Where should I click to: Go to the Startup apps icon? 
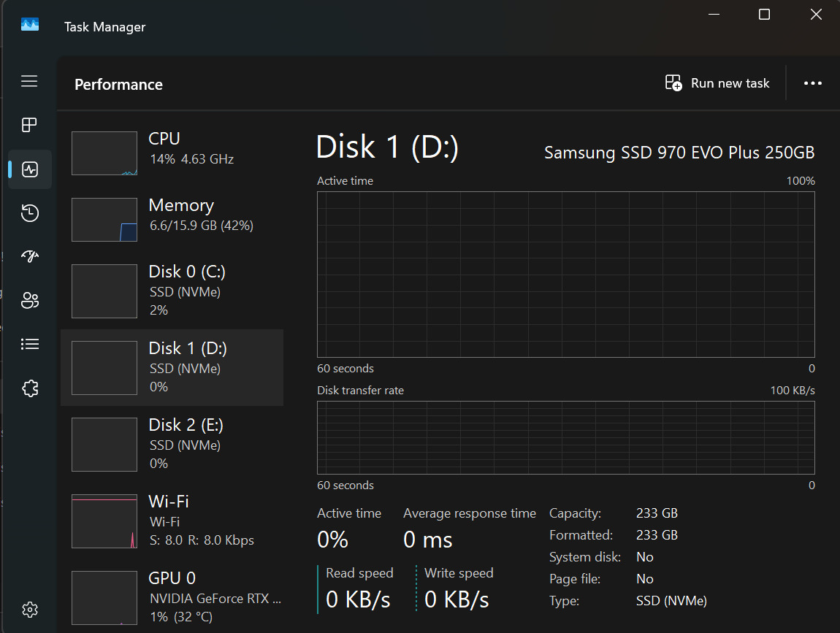29,256
